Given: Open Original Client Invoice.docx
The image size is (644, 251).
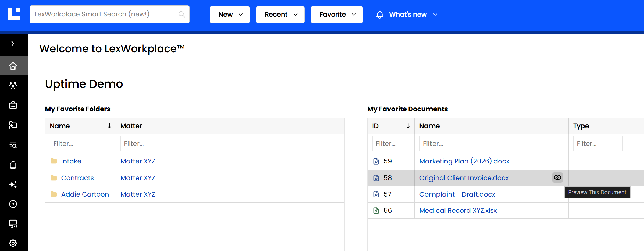Looking at the screenshot, I should click(464, 178).
